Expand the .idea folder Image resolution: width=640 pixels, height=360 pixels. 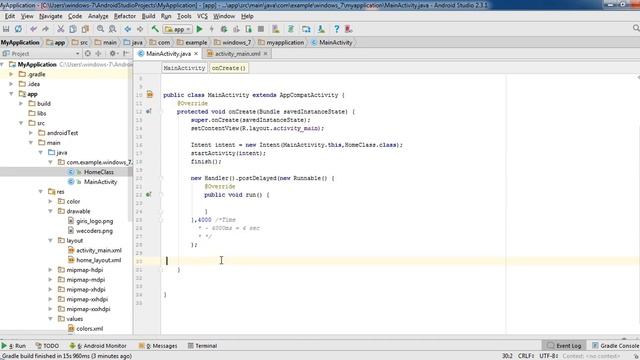pos(11,84)
